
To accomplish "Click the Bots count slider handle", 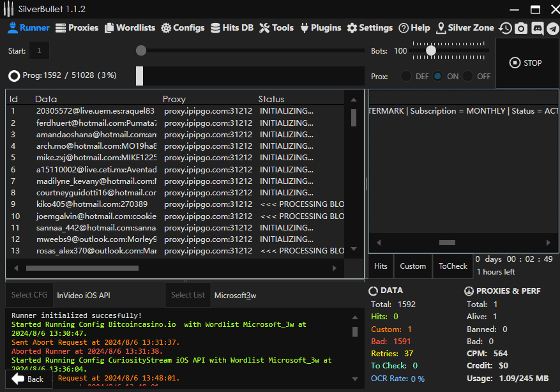I will pos(431,50).
